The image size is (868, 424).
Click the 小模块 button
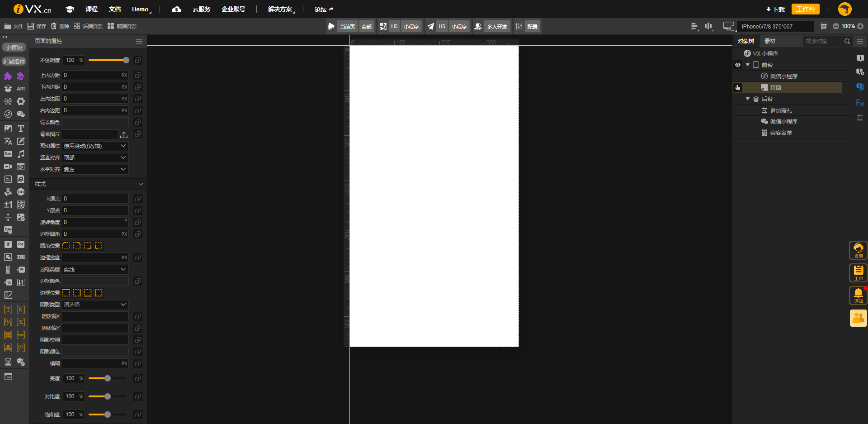(x=14, y=47)
